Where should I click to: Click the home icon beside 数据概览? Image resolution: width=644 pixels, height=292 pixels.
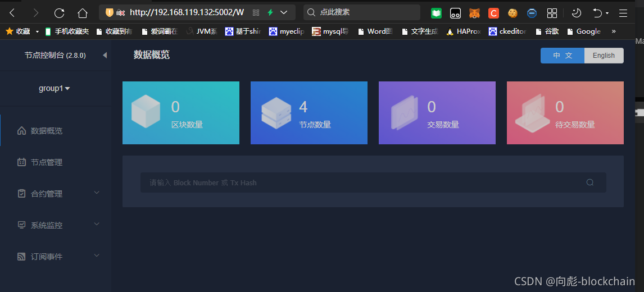point(21,131)
